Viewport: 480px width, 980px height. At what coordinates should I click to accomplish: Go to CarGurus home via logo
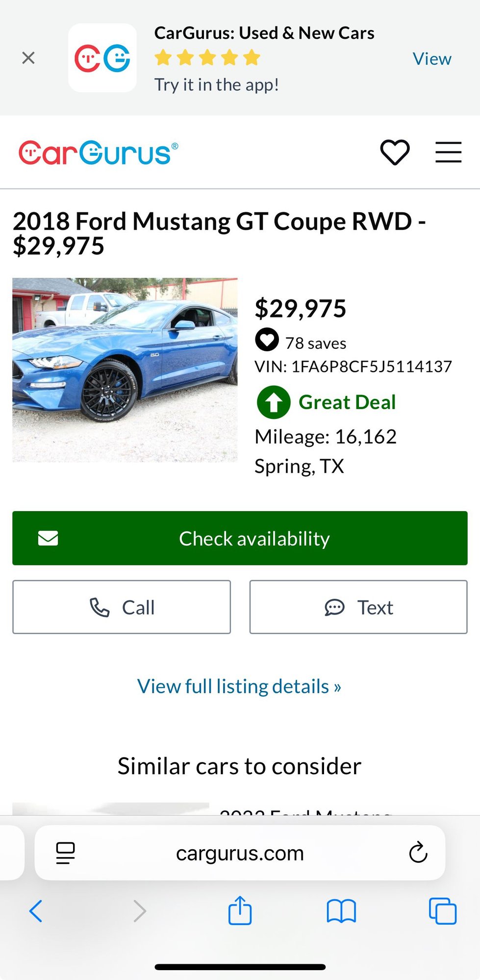point(98,153)
